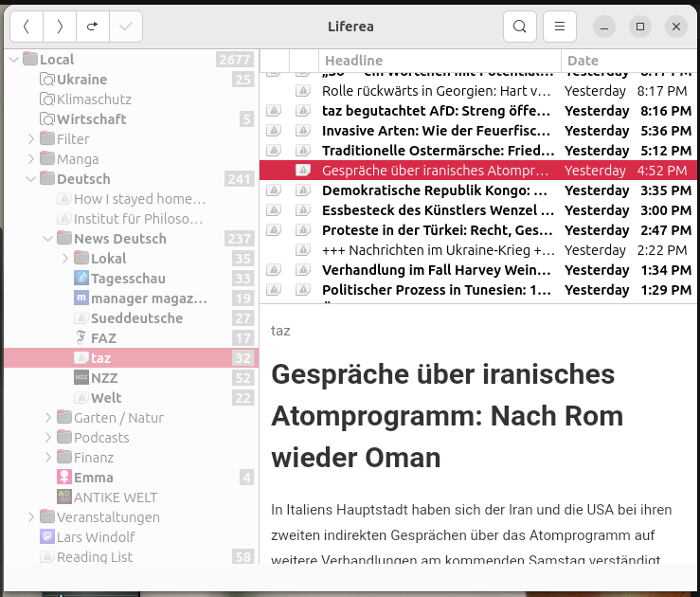Click the selected taz feed icon
Image resolution: width=700 pixels, height=597 pixels.
point(81,357)
